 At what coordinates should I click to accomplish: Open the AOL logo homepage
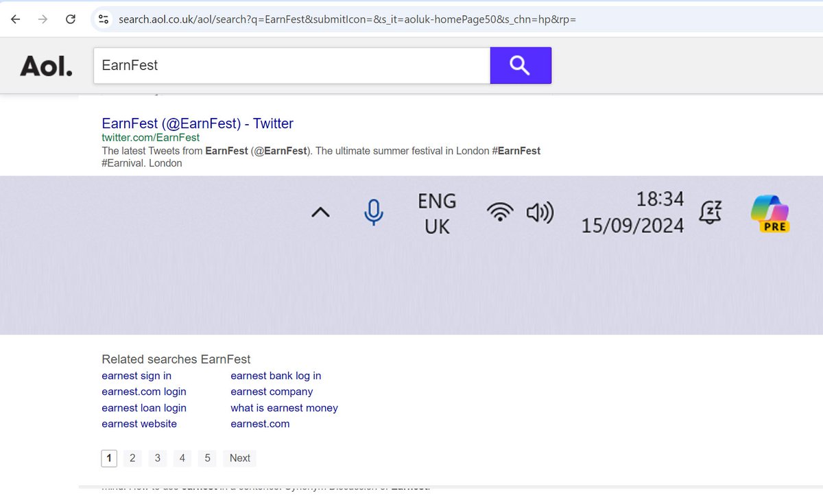[46, 66]
